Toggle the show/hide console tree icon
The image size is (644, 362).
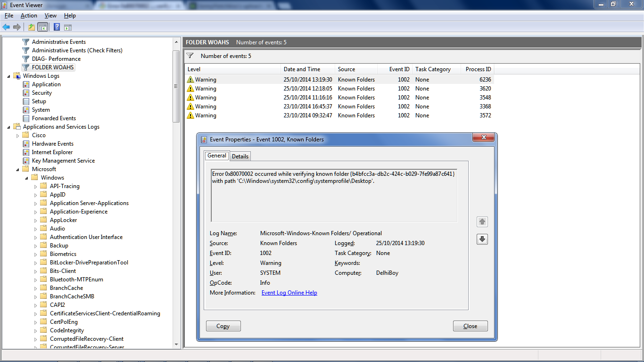point(43,27)
